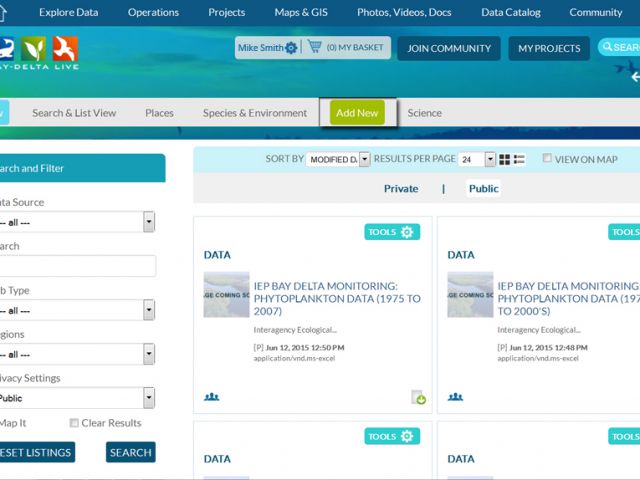Enable View on Map checkbox
The width and height of the screenshot is (640, 480).
click(547, 158)
